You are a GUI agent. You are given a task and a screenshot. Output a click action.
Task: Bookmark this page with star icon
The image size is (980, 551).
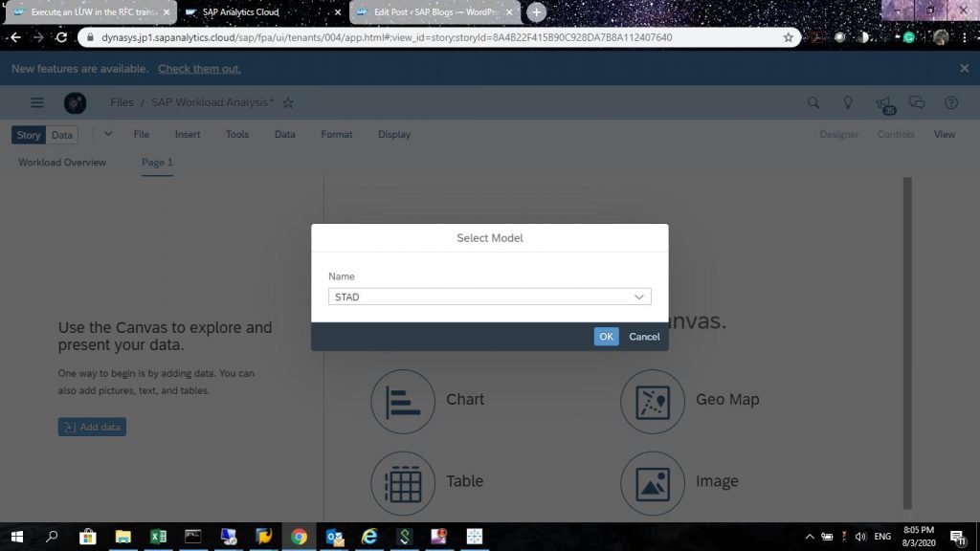click(789, 37)
